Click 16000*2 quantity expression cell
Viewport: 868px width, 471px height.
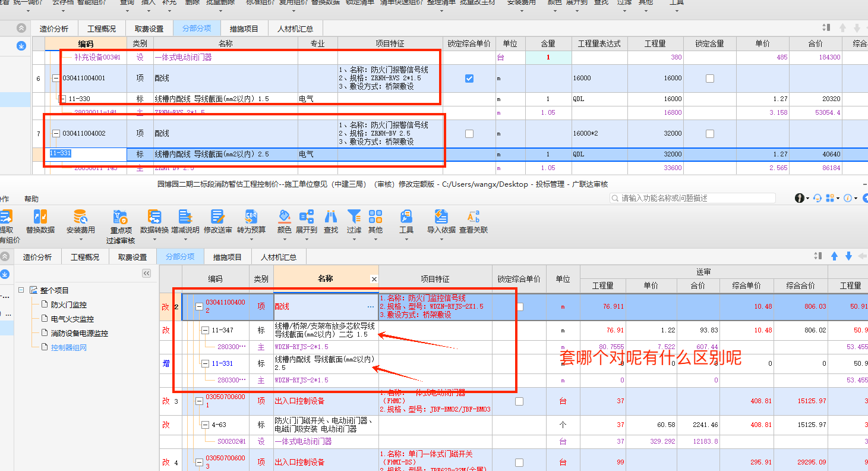click(599, 134)
